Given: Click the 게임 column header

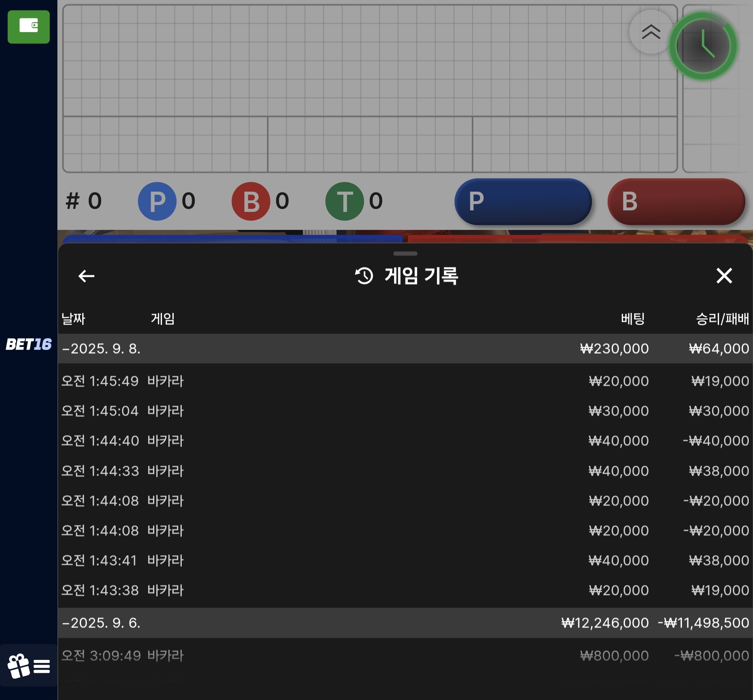Looking at the screenshot, I should (x=163, y=319).
